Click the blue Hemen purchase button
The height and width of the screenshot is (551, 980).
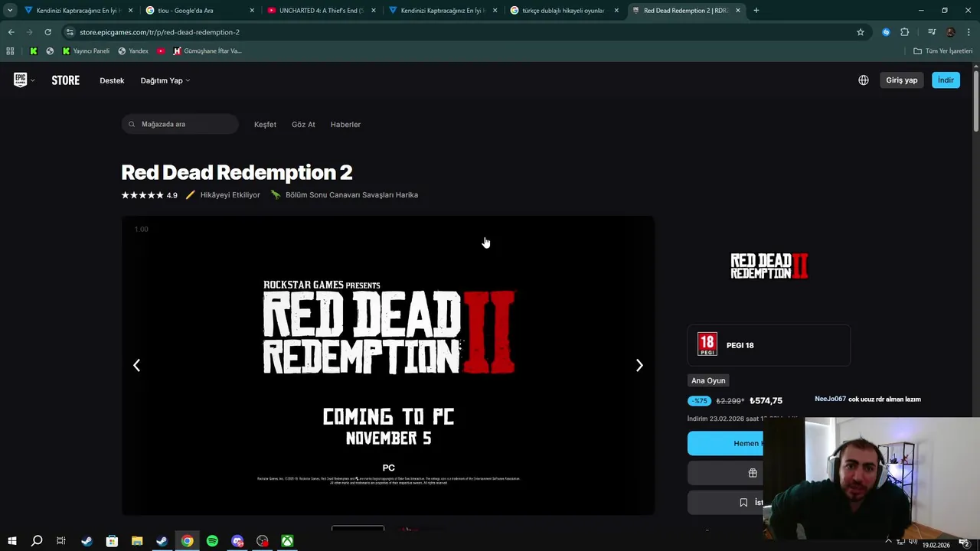point(725,443)
